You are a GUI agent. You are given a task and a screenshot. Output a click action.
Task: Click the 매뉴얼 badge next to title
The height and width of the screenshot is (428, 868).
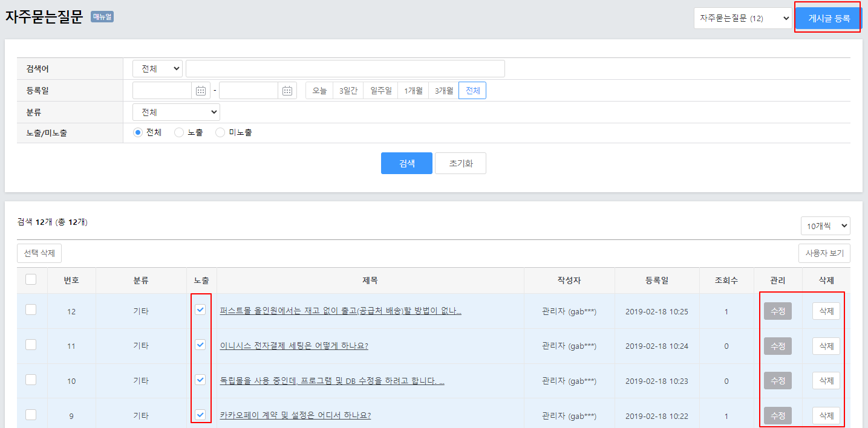coord(102,17)
